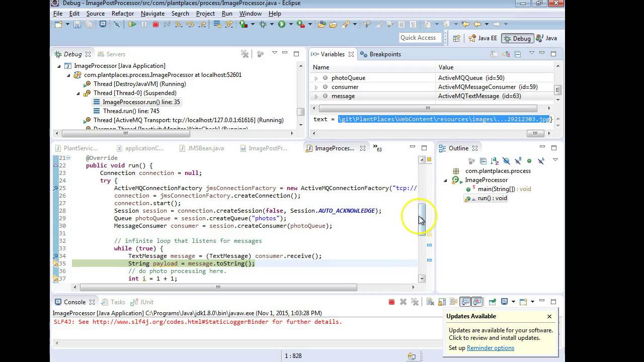644x362 pixels.
Task: Toggle Show Console When Standard Out Changes
Action: [465, 302]
